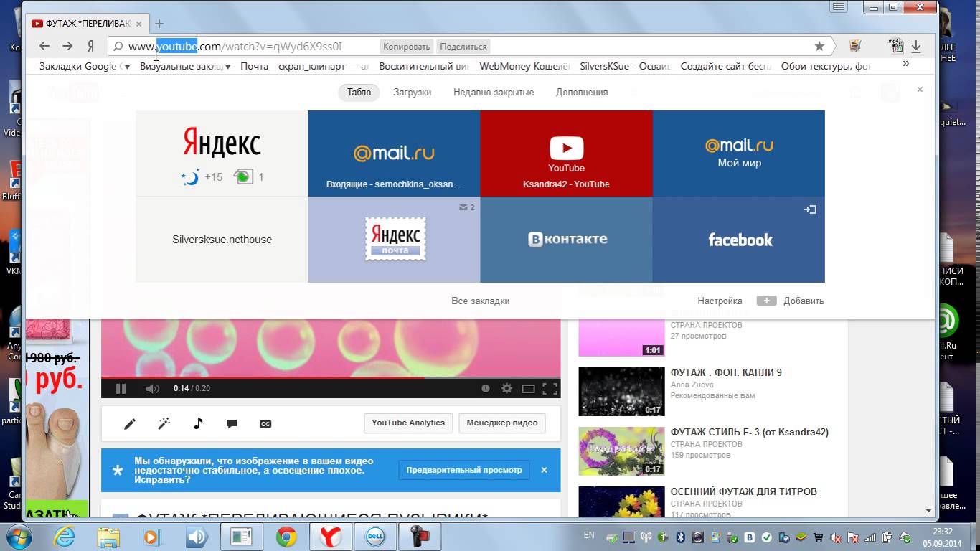Click the Все закладки link
Screen dimensions: 980x551
(x=481, y=301)
